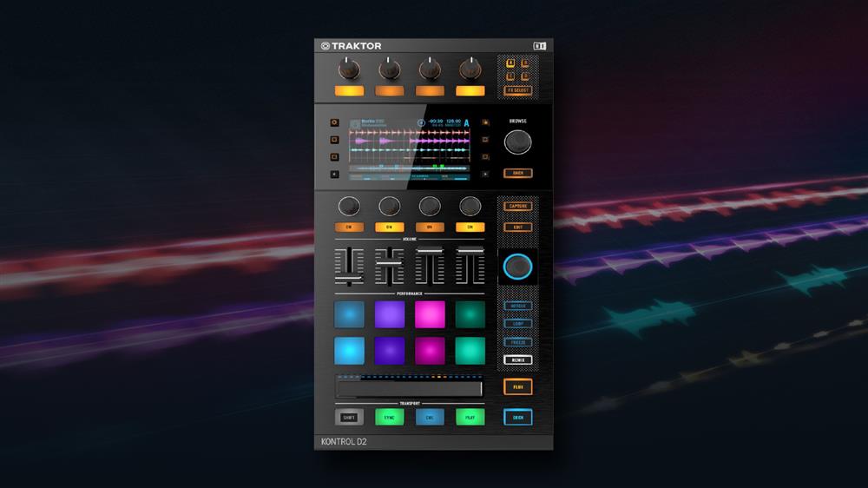Click the second display button right of the screen

[485, 140]
